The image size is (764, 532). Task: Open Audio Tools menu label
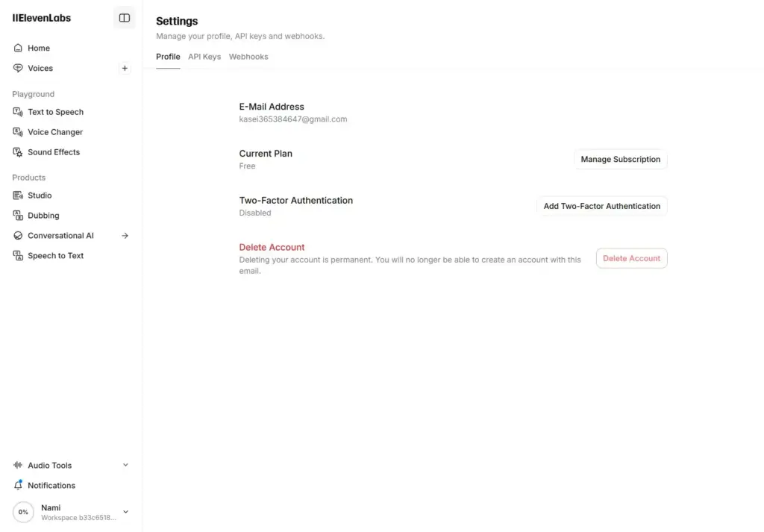click(x=50, y=466)
